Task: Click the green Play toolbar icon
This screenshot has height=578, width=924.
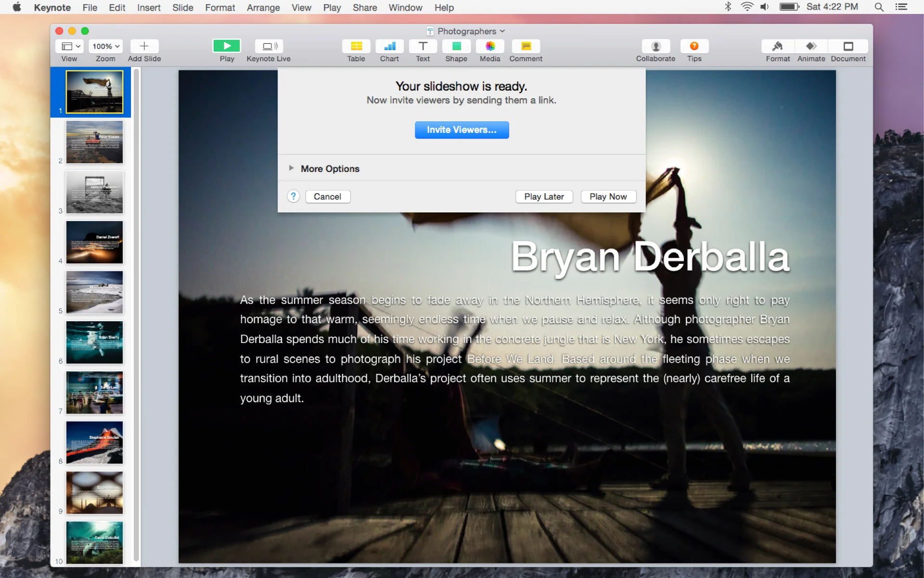Action: tap(227, 46)
